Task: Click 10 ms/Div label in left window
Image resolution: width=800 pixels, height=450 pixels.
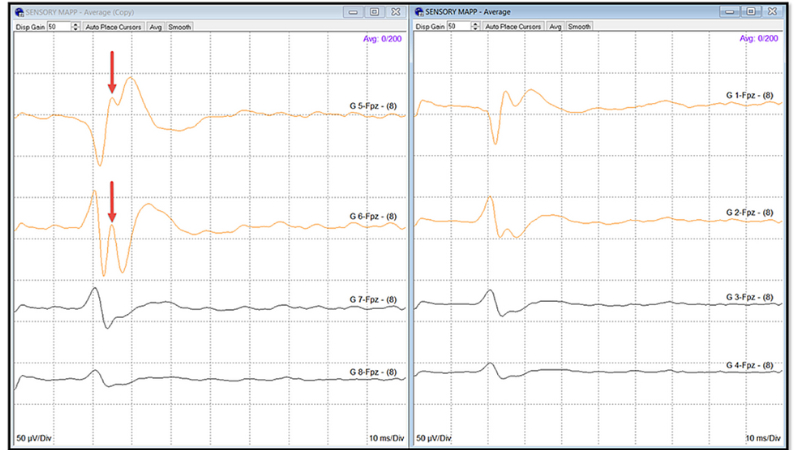Action: [x=386, y=438]
